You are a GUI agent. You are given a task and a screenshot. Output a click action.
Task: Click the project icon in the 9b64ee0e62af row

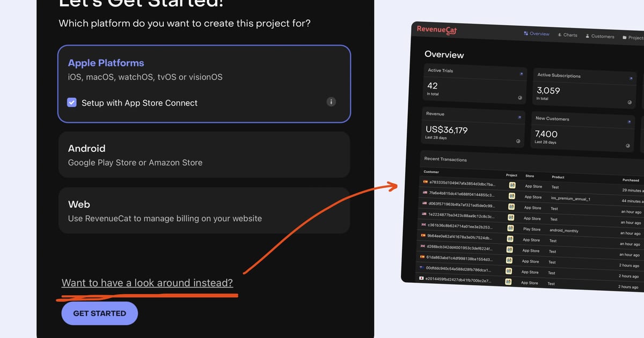(510, 239)
